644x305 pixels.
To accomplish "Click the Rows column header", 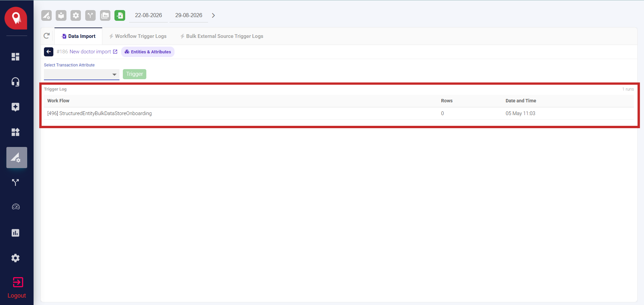I will [447, 101].
